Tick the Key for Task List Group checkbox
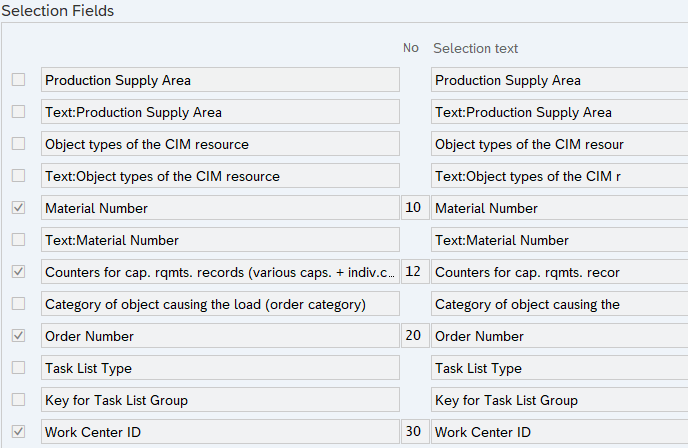688x448 pixels. (18, 400)
